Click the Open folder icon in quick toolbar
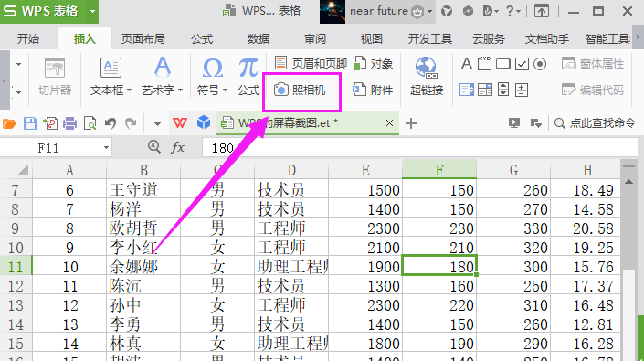This screenshot has width=644, height=361. (9, 123)
